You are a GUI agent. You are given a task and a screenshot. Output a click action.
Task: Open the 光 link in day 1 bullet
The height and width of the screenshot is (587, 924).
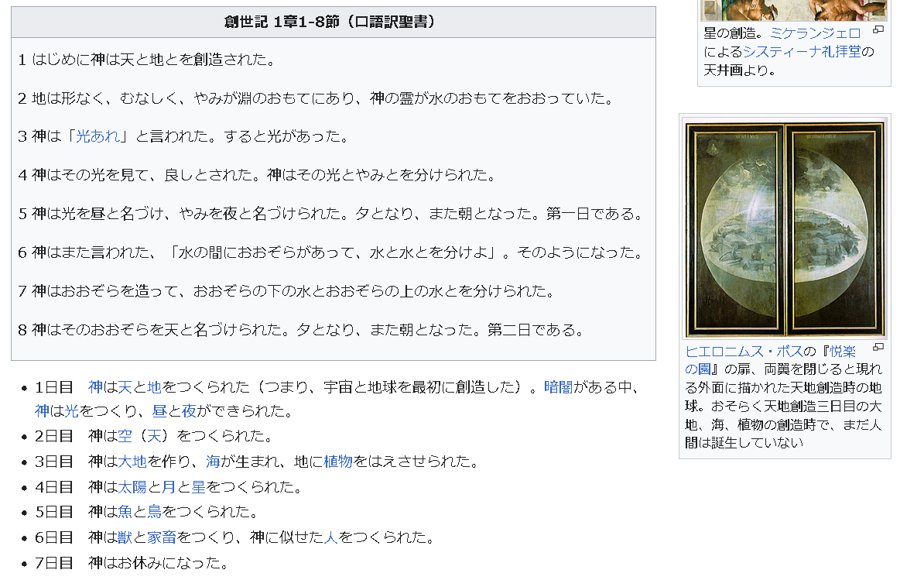coord(71,410)
